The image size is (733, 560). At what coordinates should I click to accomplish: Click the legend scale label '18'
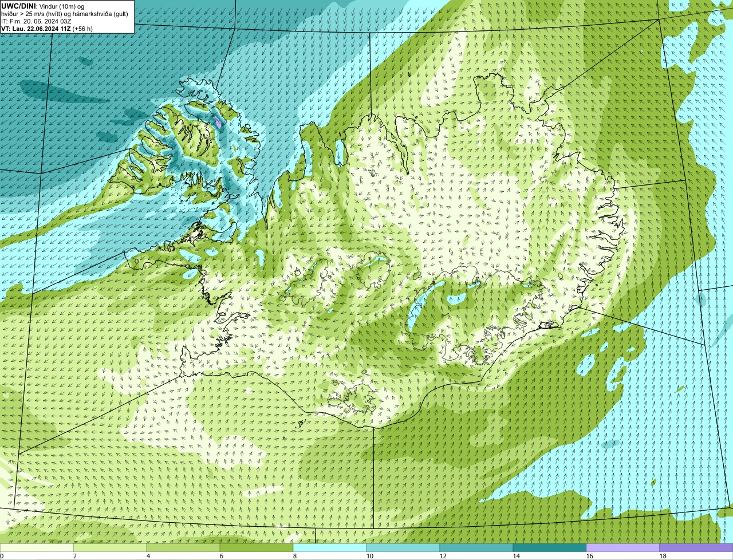[x=663, y=556]
